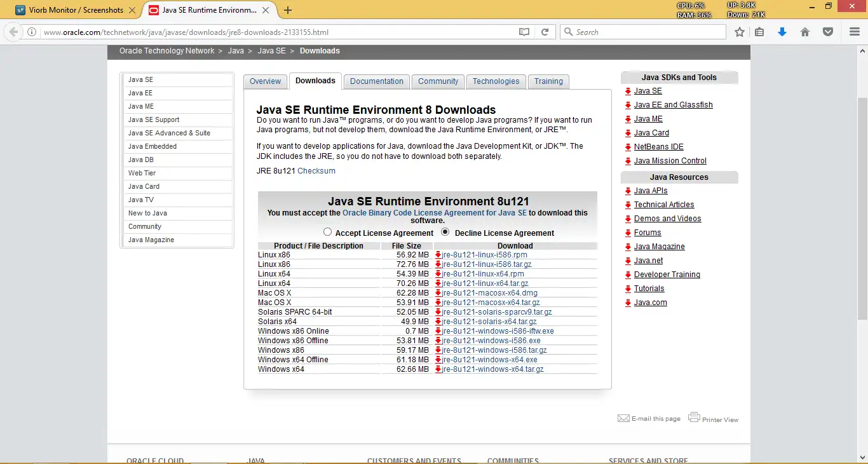Image resolution: width=868 pixels, height=464 pixels.
Task: Open Oracle Binary Code License Agreement link
Action: 435,213
